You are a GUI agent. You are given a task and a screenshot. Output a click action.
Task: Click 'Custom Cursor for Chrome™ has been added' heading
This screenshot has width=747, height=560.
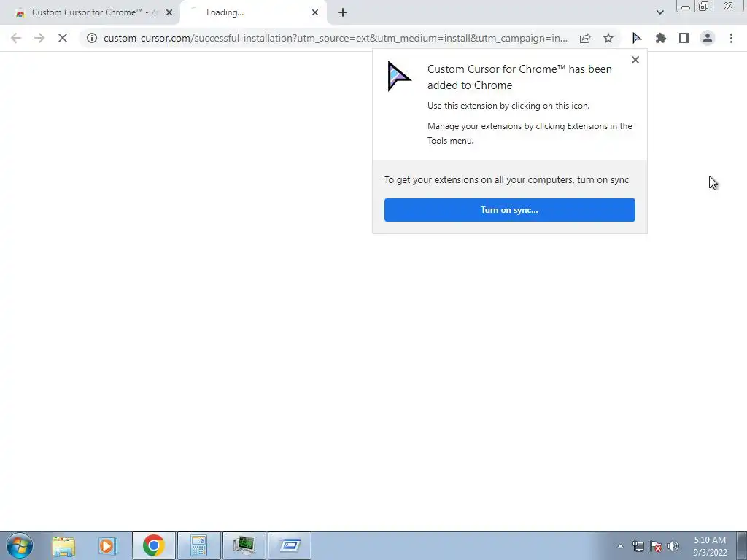coord(519,77)
